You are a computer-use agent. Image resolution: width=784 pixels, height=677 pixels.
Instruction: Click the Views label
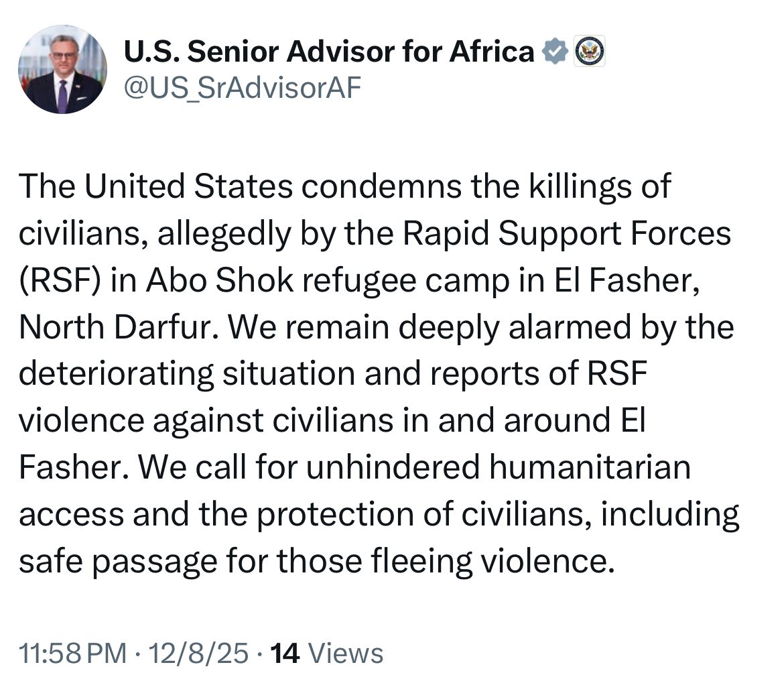point(342,652)
